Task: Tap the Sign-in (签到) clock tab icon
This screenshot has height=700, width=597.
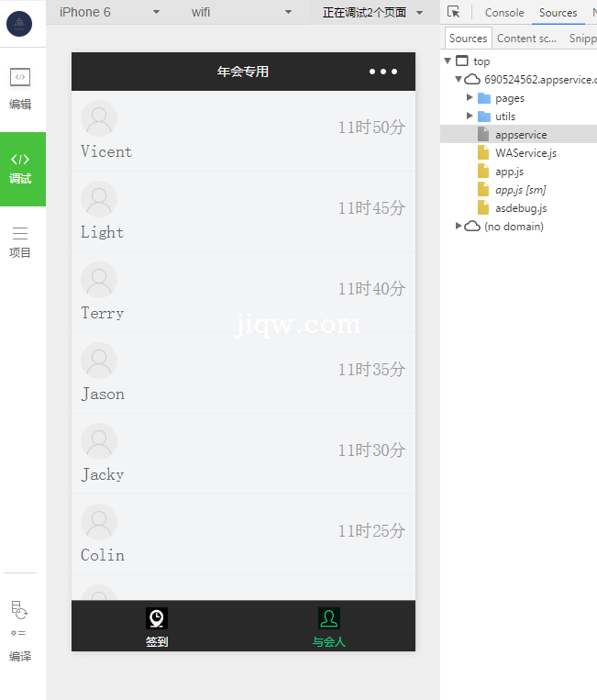Action: tap(157, 618)
